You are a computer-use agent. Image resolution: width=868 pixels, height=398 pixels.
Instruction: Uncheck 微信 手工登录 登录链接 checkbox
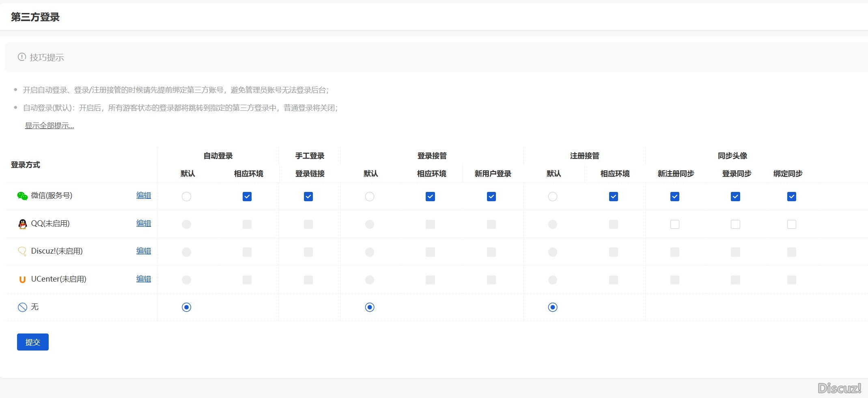click(x=308, y=196)
